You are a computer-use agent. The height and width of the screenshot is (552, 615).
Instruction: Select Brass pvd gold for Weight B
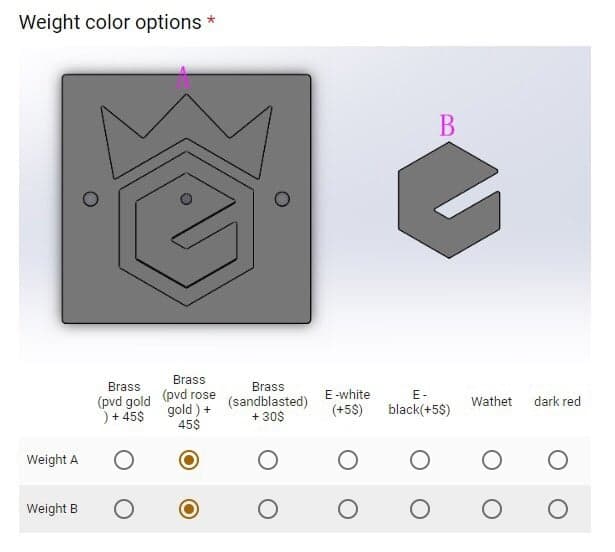(x=124, y=509)
